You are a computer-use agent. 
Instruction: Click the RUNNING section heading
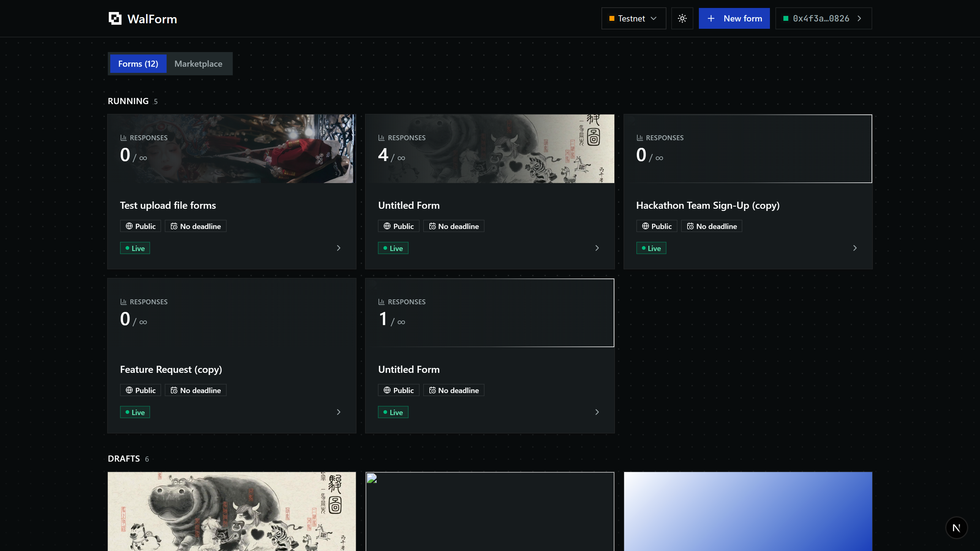point(128,101)
